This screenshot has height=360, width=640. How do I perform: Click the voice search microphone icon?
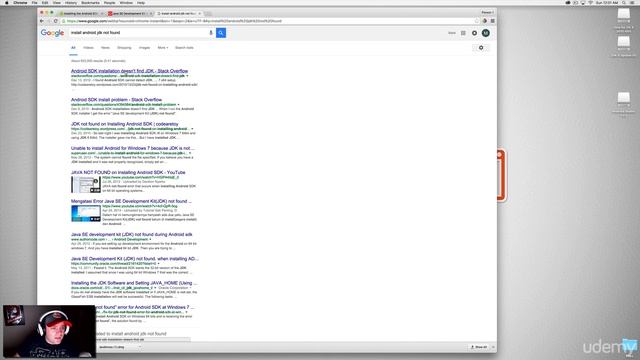[211, 33]
